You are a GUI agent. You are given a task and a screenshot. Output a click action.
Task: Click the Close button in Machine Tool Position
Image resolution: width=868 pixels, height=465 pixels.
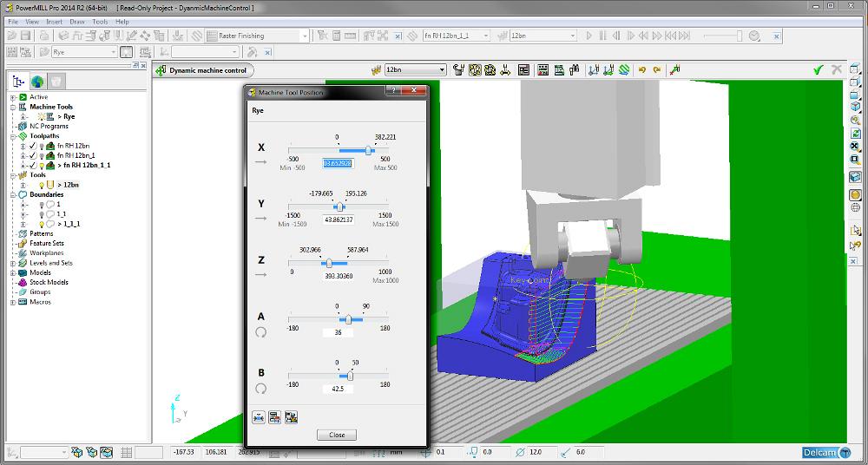point(337,436)
